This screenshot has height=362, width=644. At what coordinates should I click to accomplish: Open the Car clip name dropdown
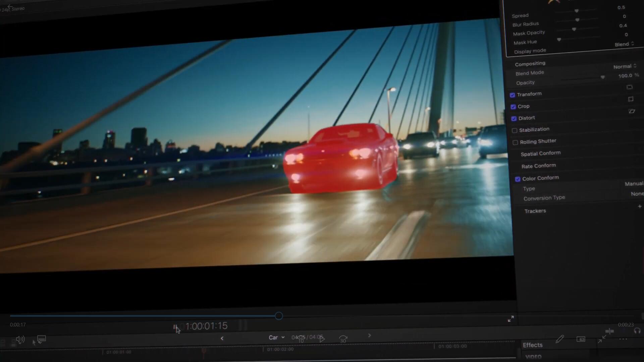(276, 338)
